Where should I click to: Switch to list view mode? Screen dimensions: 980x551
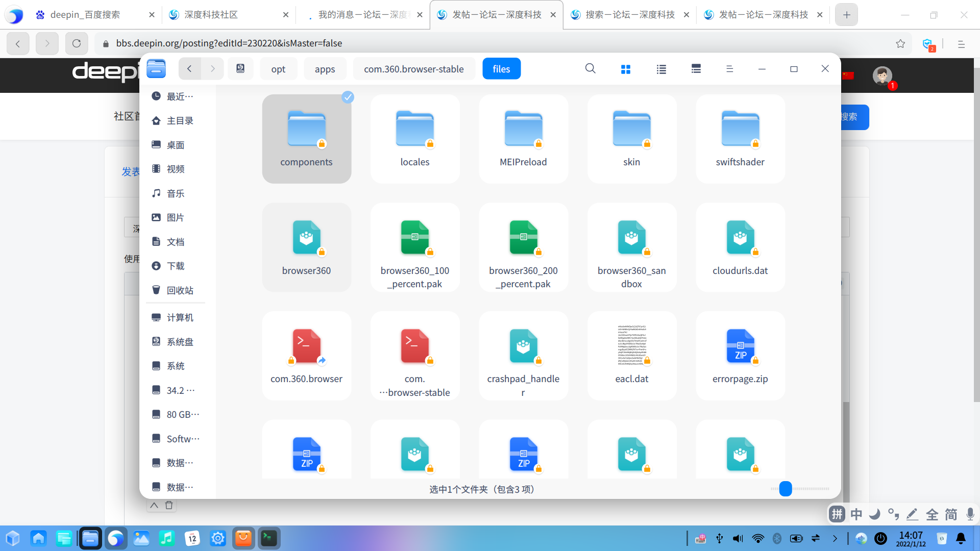661,69
